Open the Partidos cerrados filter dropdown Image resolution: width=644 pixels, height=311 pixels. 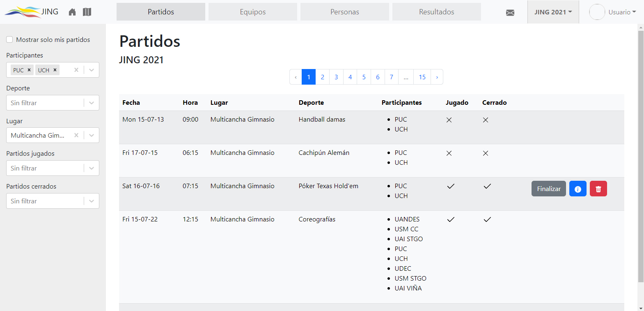[53, 201]
